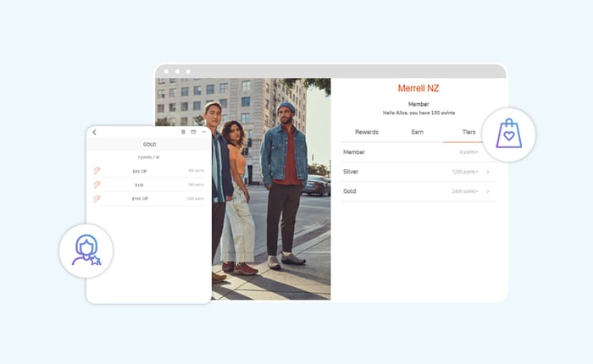This screenshot has height=364, width=593.
Task: Go back with the mobile panel's arrow
Action: click(94, 132)
